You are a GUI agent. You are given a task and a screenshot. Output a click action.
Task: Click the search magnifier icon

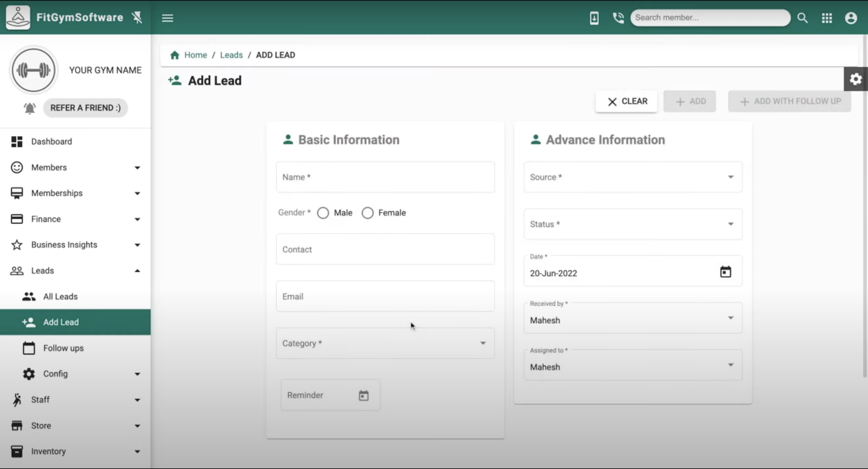803,18
